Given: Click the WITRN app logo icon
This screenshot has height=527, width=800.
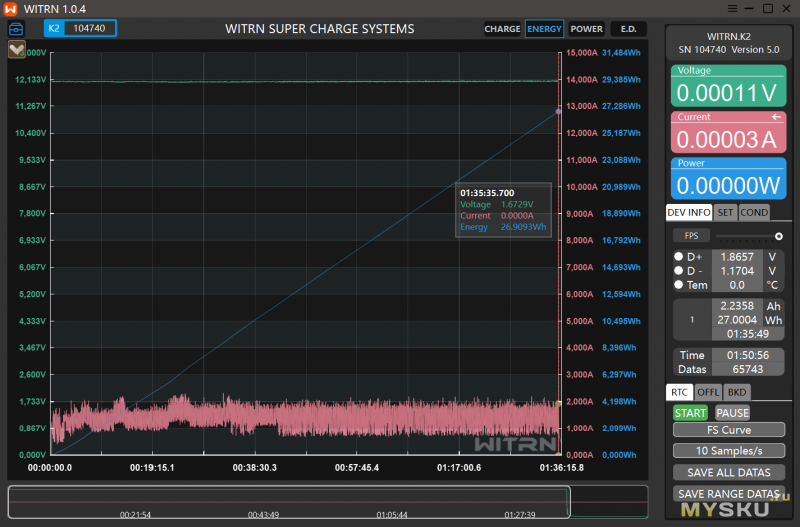Looking at the screenshot, I should [11, 9].
